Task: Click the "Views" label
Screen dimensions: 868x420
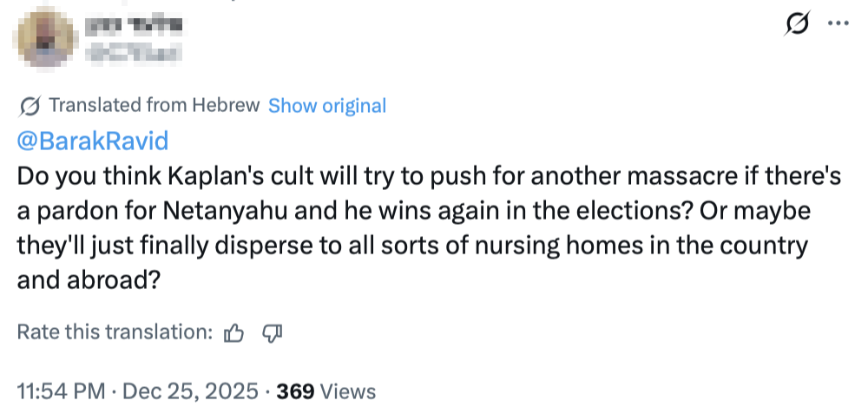Action: (x=348, y=391)
